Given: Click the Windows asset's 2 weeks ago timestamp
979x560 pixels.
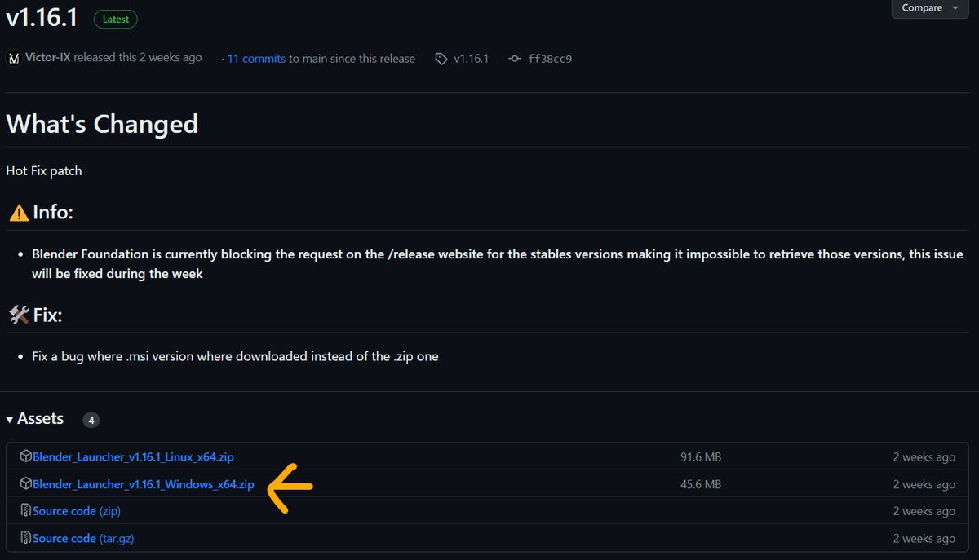Looking at the screenshot, I should pos(924,484).
